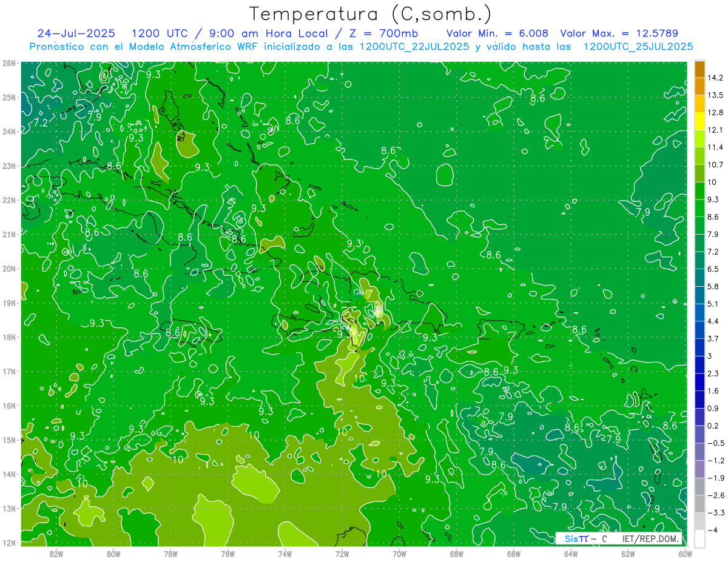Click the 12.8 color scale label
The height and width of the screenshot is (562, 728).
click(716, 113)
